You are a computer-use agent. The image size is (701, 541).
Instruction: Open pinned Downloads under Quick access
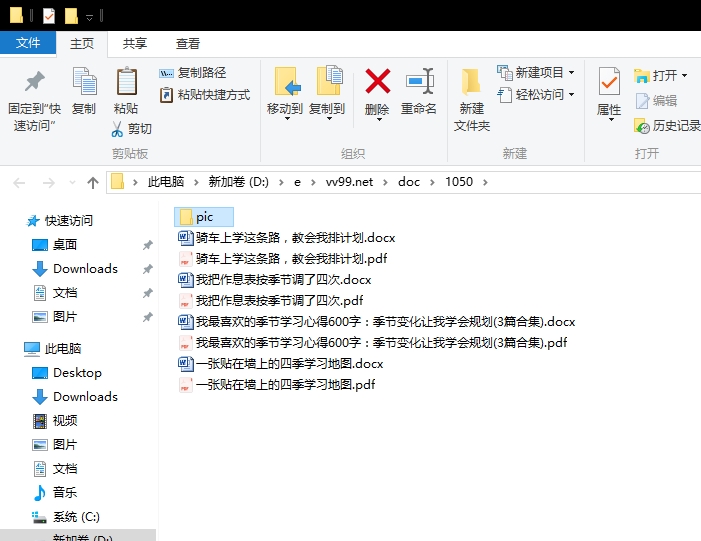(x=75, y=269)
